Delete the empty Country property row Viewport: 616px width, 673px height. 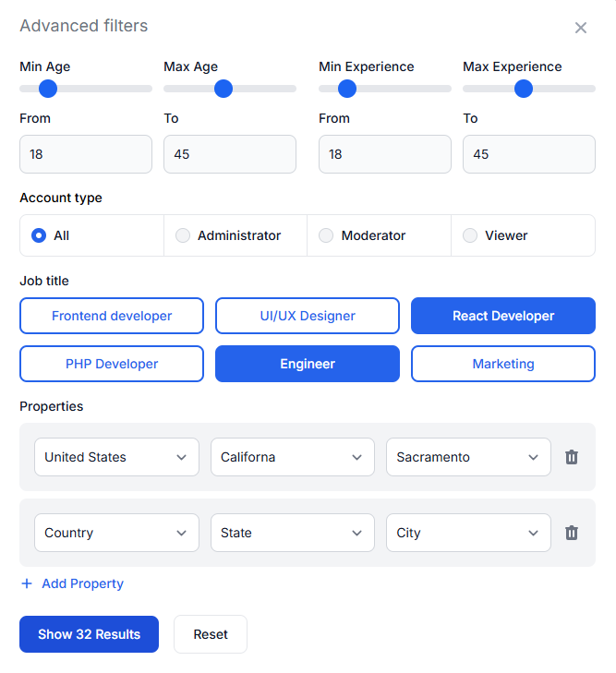point(572,533)
